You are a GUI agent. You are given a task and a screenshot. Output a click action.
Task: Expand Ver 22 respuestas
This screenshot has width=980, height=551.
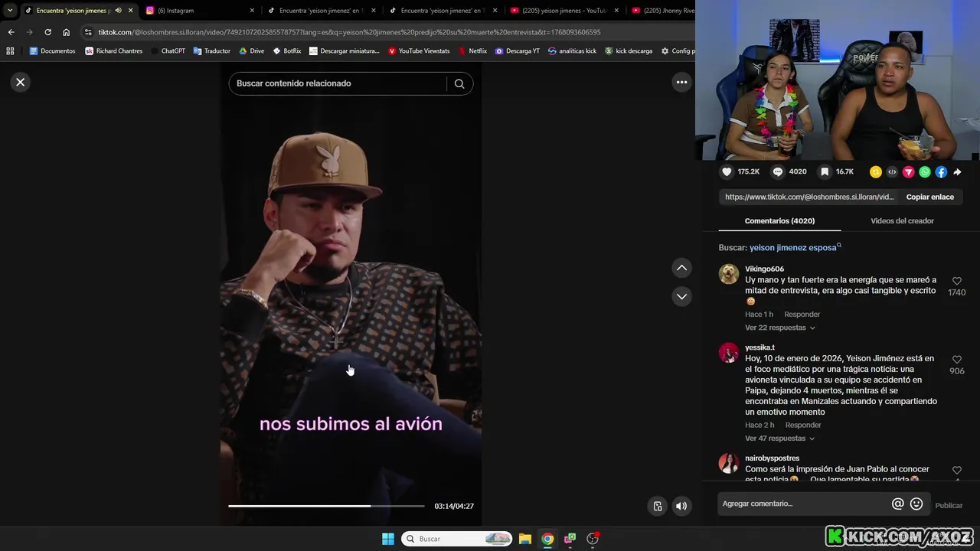coord(779,328)
